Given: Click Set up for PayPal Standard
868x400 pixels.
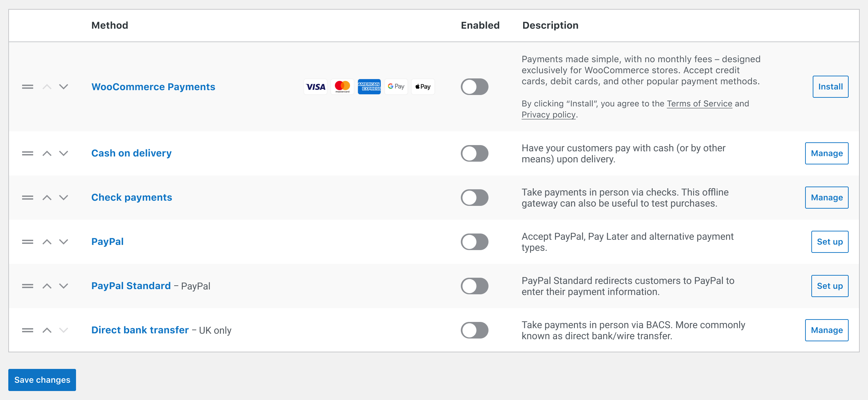Looking at the screenshot, I should click(x=830, y=286).
